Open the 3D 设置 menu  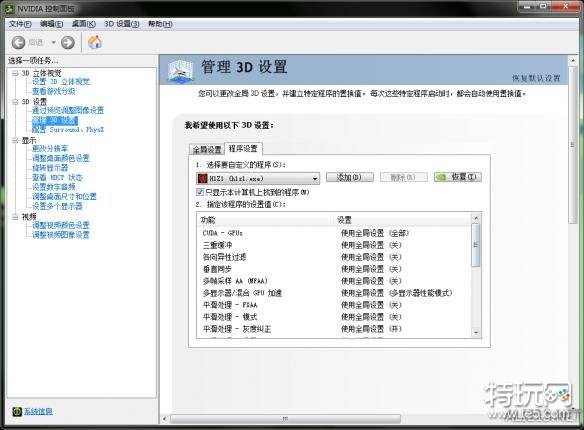[121, 24]
